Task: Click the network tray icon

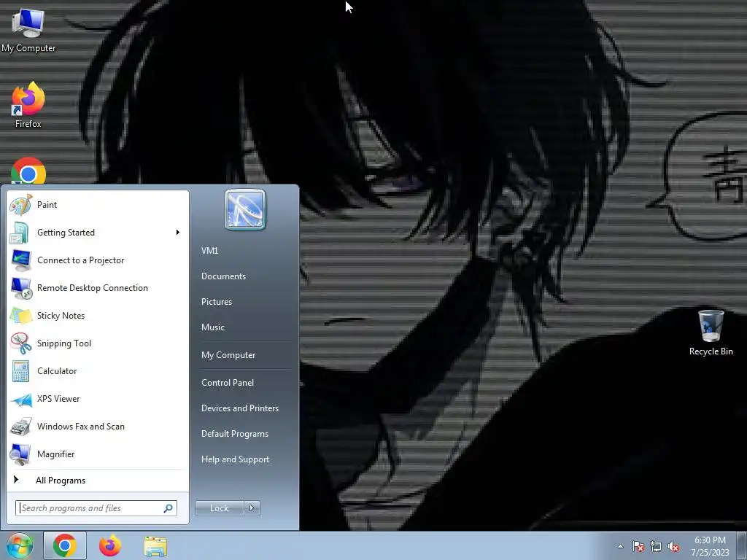Action: [x=656, y=546]
